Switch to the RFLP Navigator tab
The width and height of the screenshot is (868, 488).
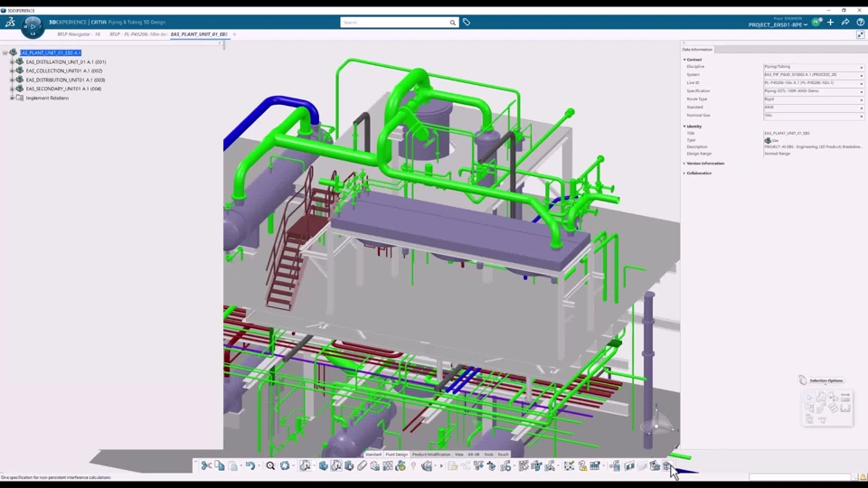click(79, 34)
